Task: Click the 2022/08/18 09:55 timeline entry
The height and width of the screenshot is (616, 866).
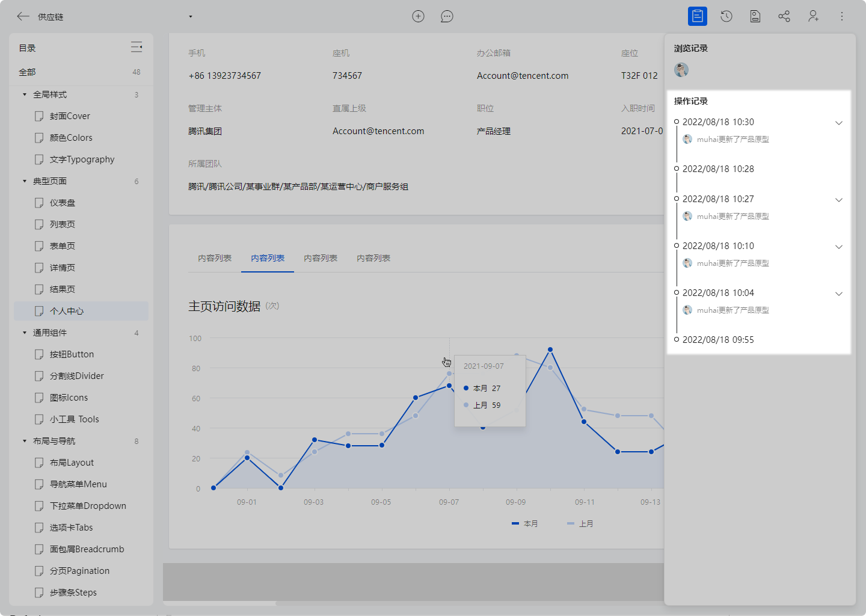Action: pos(718,340)
